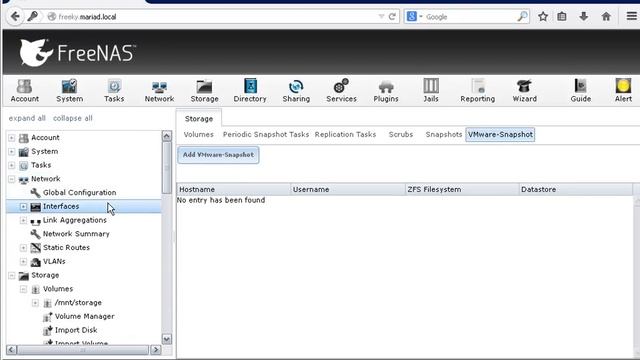
Task: Click the key icon beside back button
Action: (33, 16)
